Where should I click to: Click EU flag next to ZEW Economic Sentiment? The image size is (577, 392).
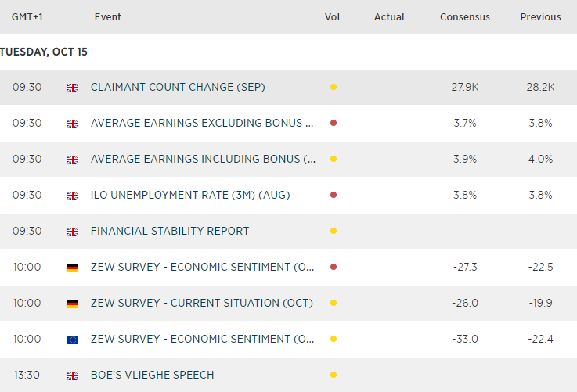point(73,340)
